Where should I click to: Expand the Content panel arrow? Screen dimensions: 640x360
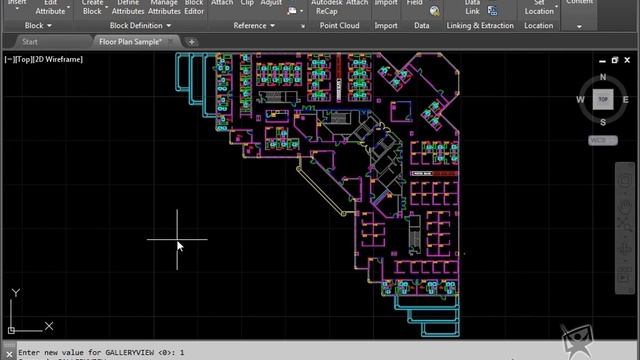[x=579, y=27]
